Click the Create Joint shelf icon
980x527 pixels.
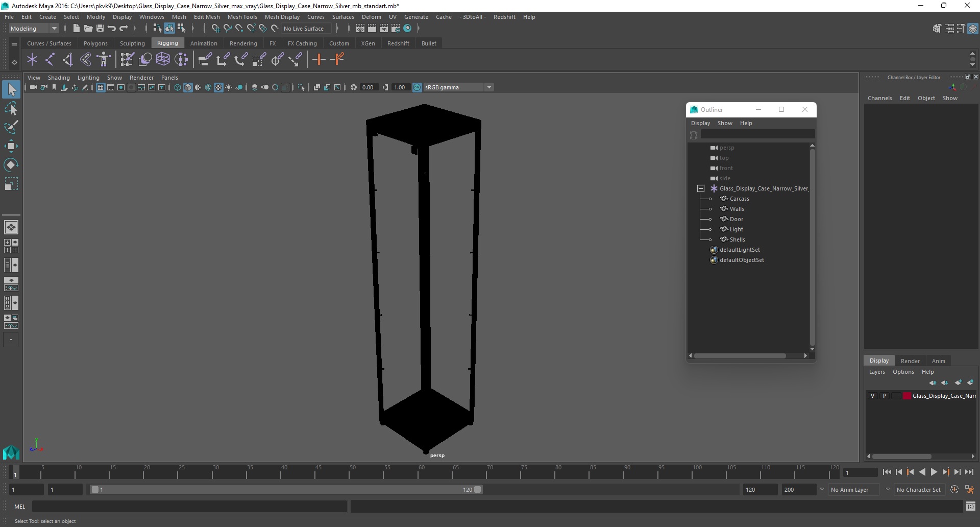[50, 60]
